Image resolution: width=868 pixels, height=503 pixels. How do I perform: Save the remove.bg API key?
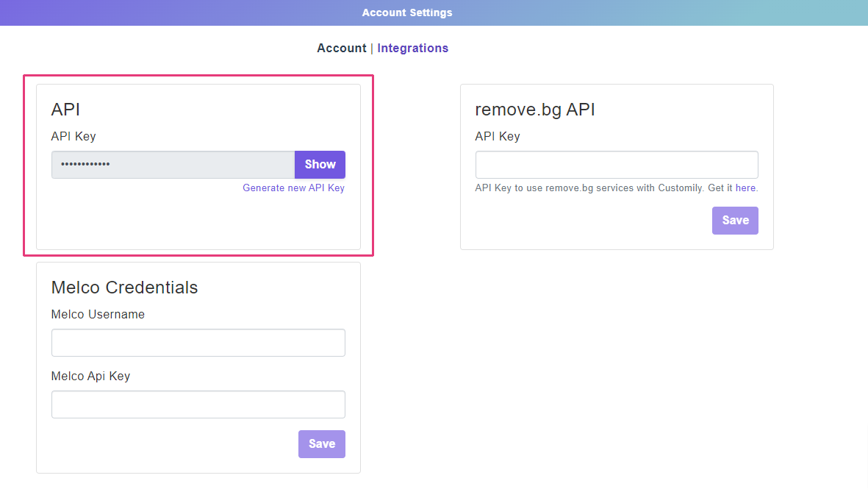coord(734,221)
